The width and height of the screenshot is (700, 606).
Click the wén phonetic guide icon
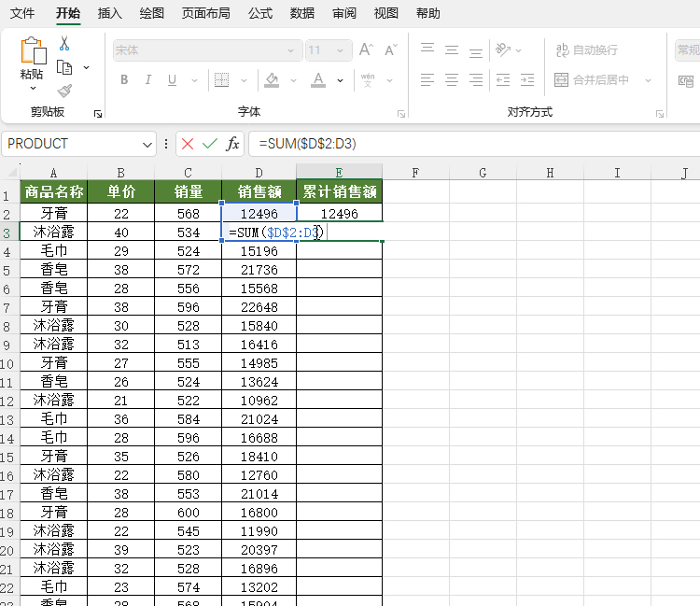tap(368, 80)
